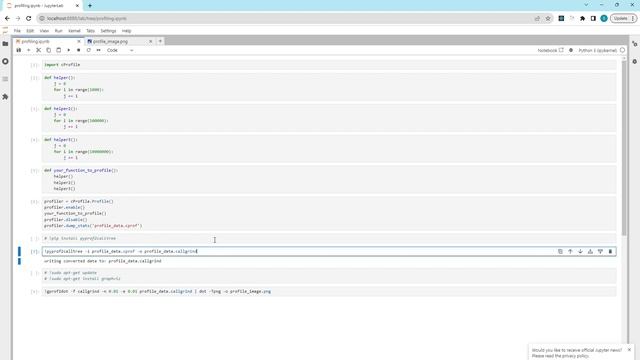
Task: Cut the selected cell with scissors icon
Action: (x=39, y=50)
